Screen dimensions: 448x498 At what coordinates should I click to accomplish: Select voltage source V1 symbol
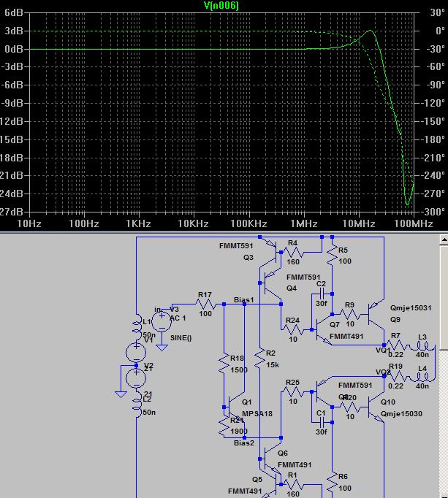pyautogui.click(x=136, y=353)
